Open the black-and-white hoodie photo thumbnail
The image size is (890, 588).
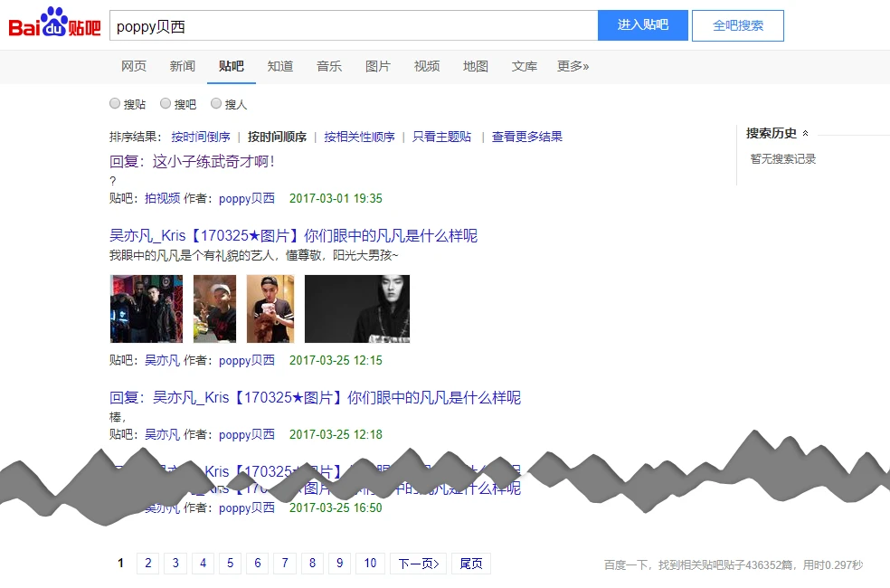[x=356, y=309]
